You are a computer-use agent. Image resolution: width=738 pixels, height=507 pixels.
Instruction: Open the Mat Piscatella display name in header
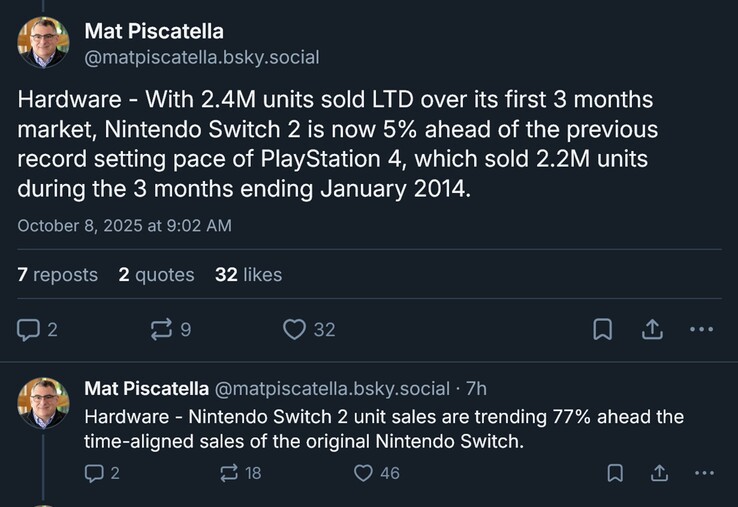tap(154, 31)
